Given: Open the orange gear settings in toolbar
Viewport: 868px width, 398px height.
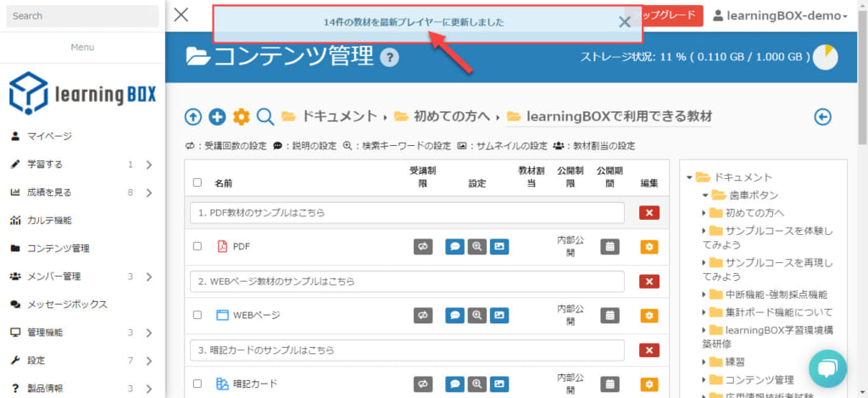Looking at the screenshot, I should (x=242, y=116).
